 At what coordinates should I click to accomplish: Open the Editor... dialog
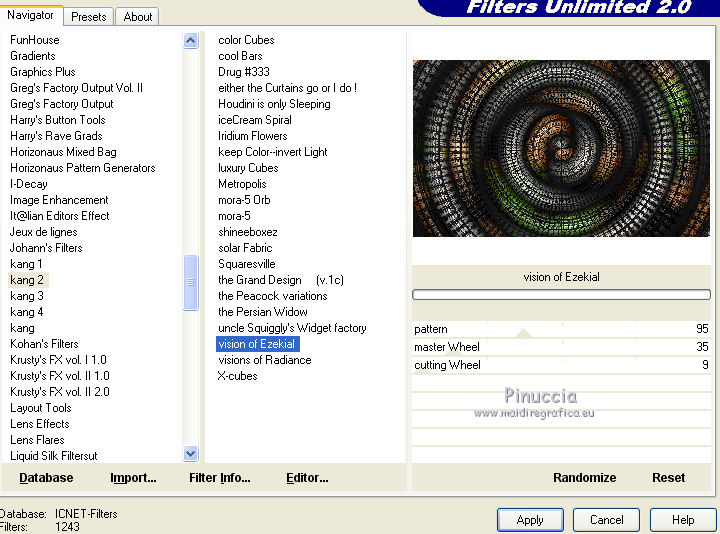307,478
